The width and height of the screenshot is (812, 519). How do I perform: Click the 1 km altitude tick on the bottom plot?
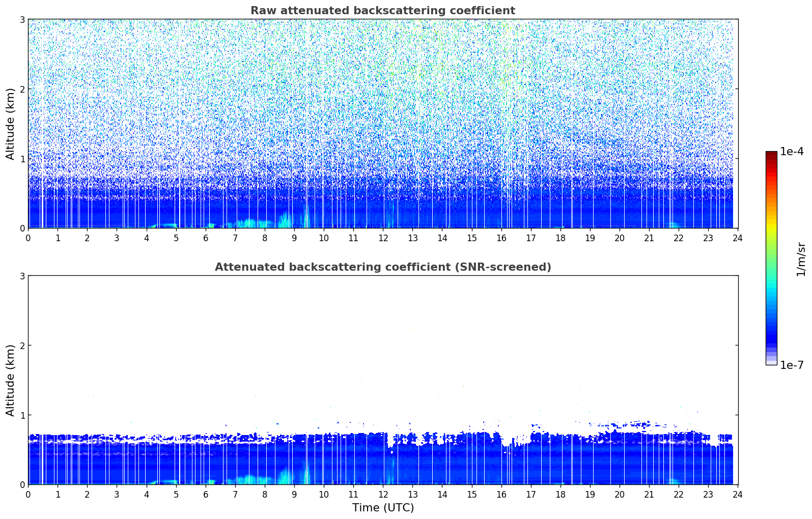(22, 415)
